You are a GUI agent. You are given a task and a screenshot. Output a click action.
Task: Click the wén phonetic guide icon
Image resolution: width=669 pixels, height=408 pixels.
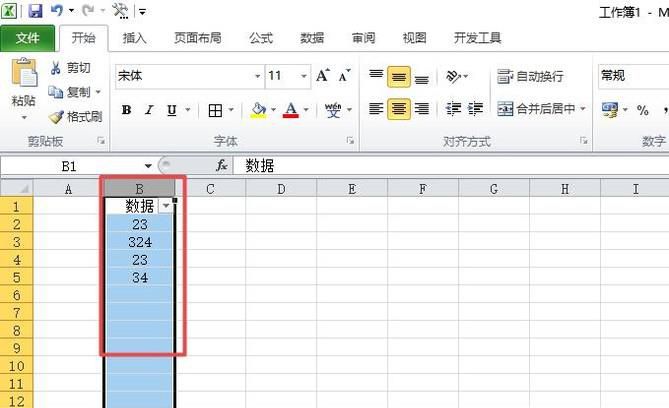click(333, 110)
